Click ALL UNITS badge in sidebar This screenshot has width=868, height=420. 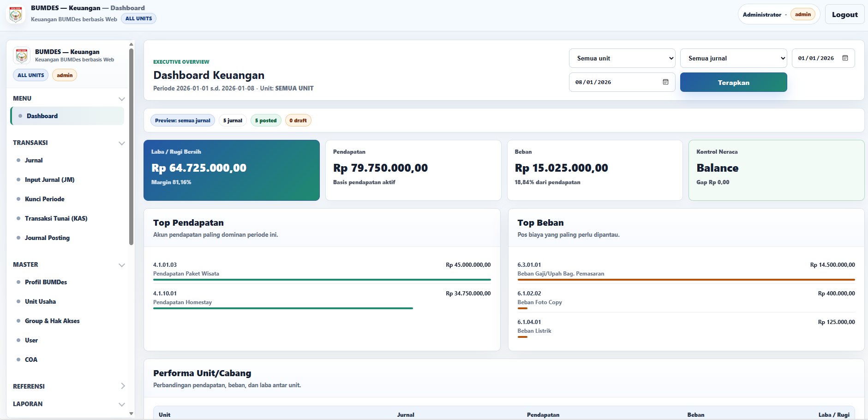30,75
